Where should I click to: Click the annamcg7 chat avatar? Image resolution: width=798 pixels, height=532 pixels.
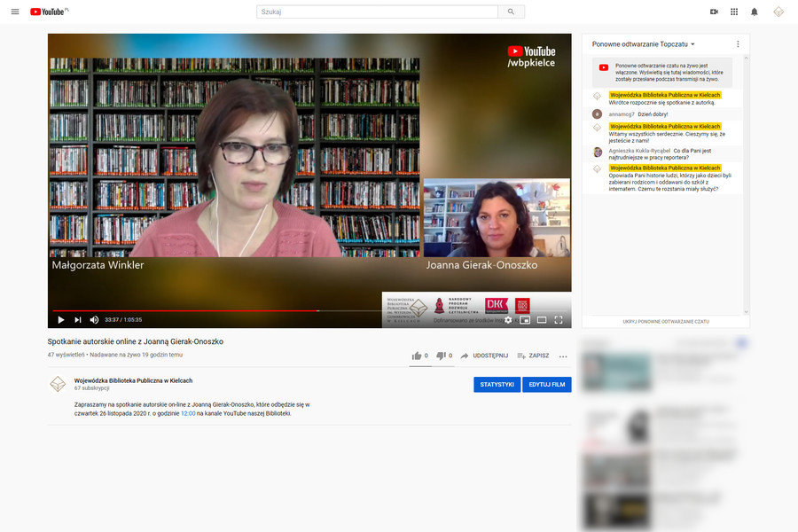coord(597,114)
